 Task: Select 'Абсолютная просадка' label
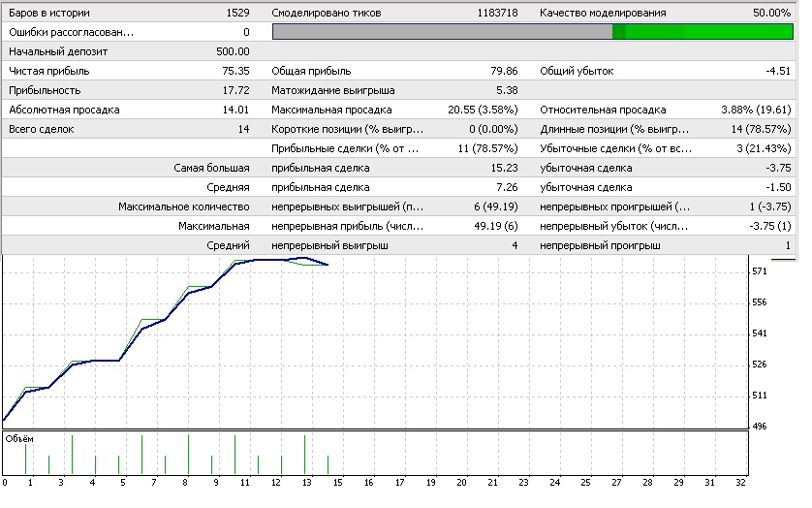(64, 110)
